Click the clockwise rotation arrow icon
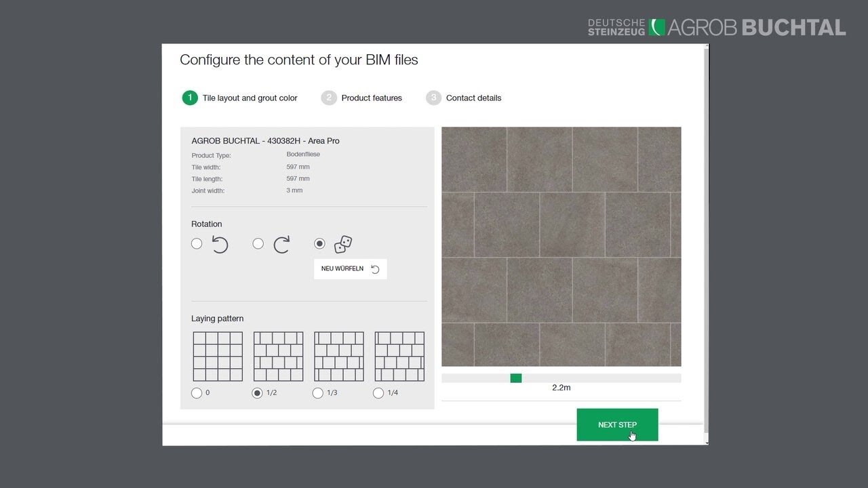Screen dimensions: 868x488 click(281, 244)
